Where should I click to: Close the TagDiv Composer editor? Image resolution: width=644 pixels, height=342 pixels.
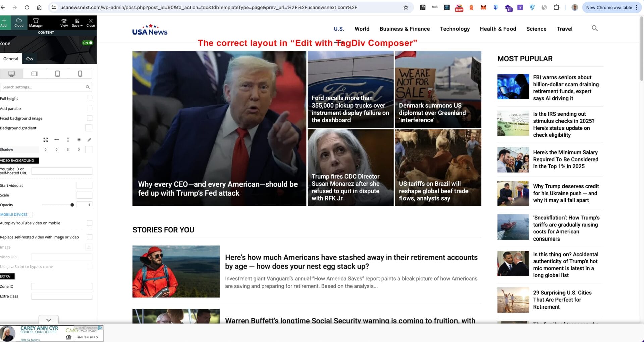[x=91, y=22]
